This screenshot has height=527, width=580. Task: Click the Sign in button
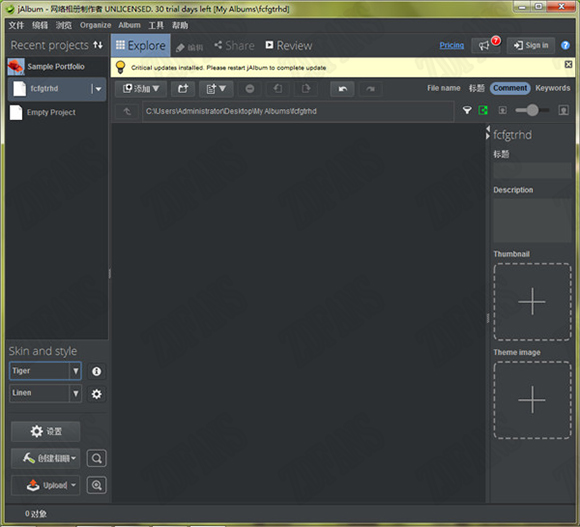(531, 45)
